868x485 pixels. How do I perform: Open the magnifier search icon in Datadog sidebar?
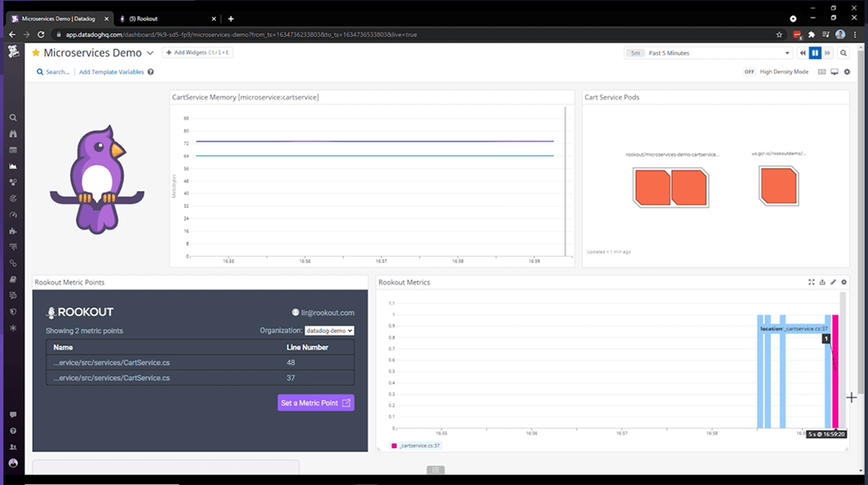(13, 117)
